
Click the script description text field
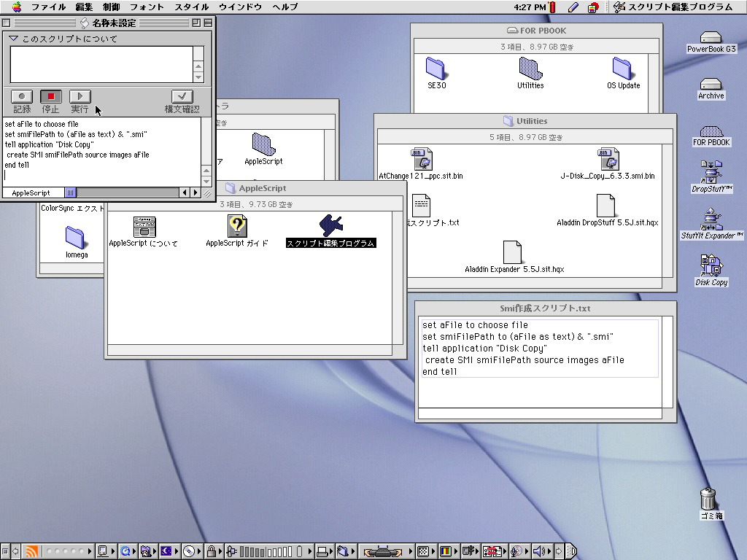pyautogui.click(x=101, y=64)
